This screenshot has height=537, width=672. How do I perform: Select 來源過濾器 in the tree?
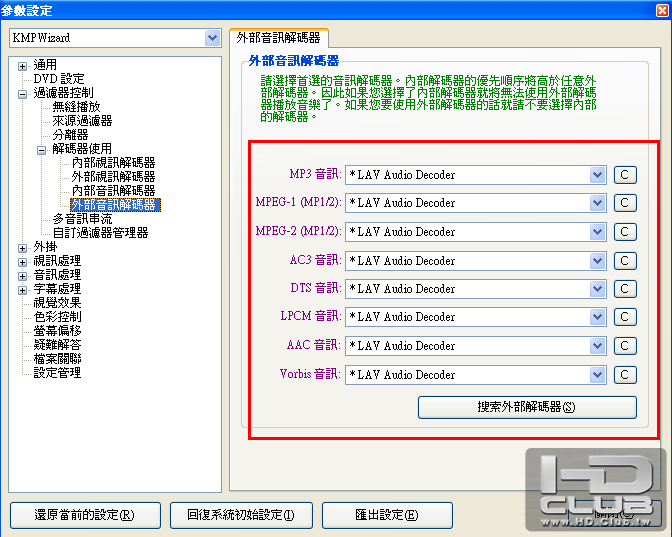[82, 121]
